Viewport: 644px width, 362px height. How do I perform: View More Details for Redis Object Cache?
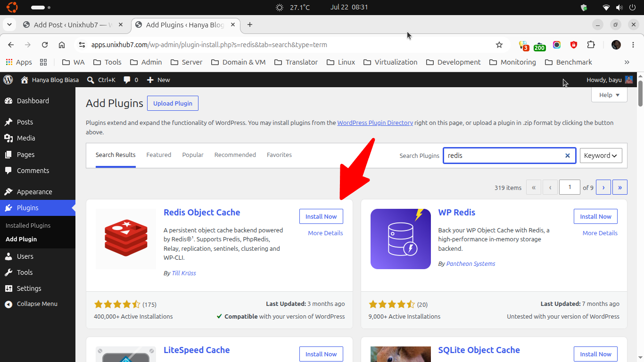click(x=325, y=233)
